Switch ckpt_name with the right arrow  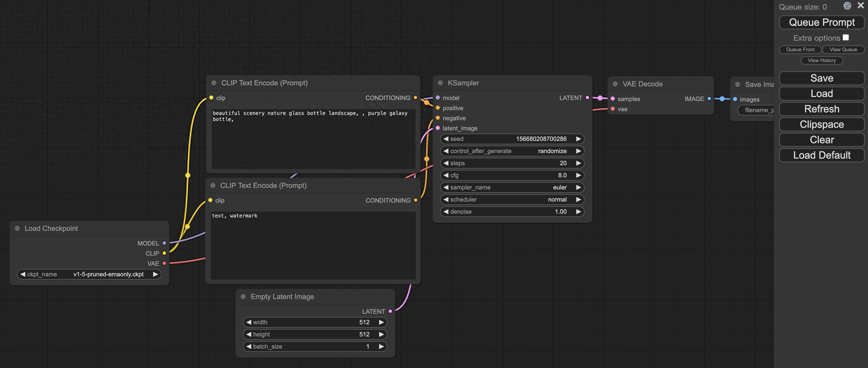point(155,274)
